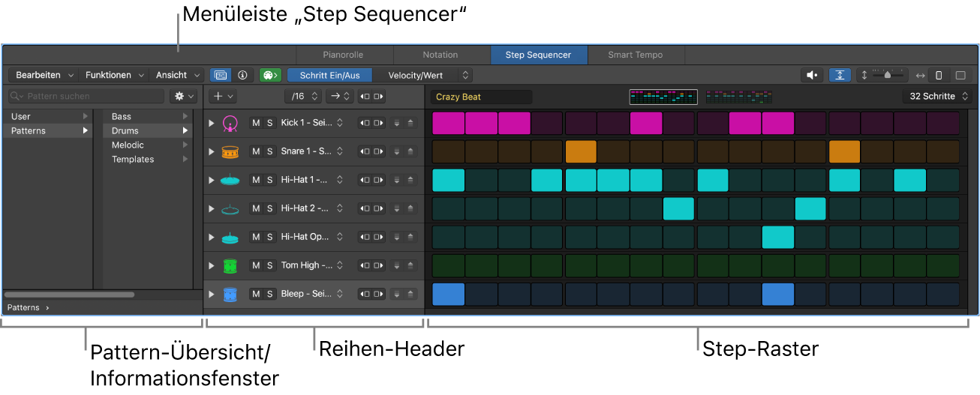Rotate Kick 1 row steps
This screenshot has width=980, height=395.
(371, 123)
